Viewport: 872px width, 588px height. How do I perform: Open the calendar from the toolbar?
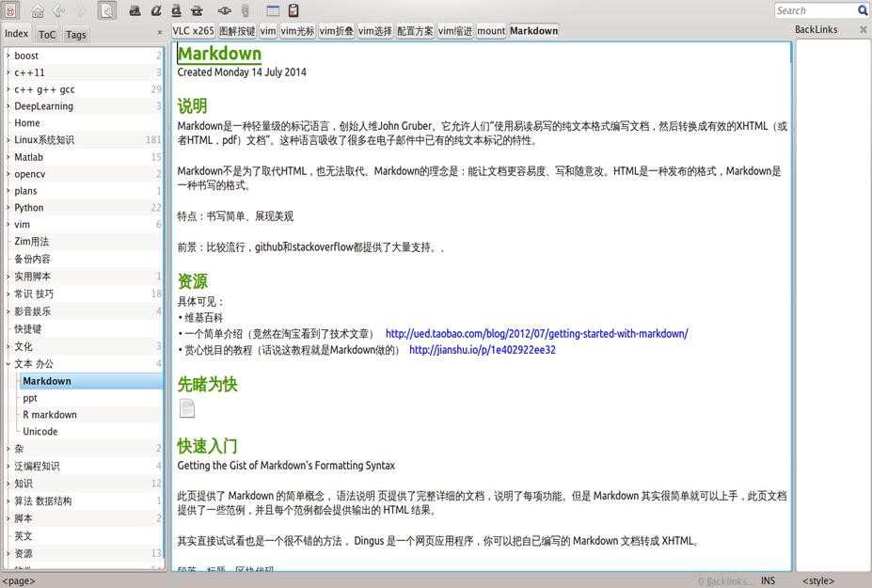pyautogui.click(x=273, y=11)
